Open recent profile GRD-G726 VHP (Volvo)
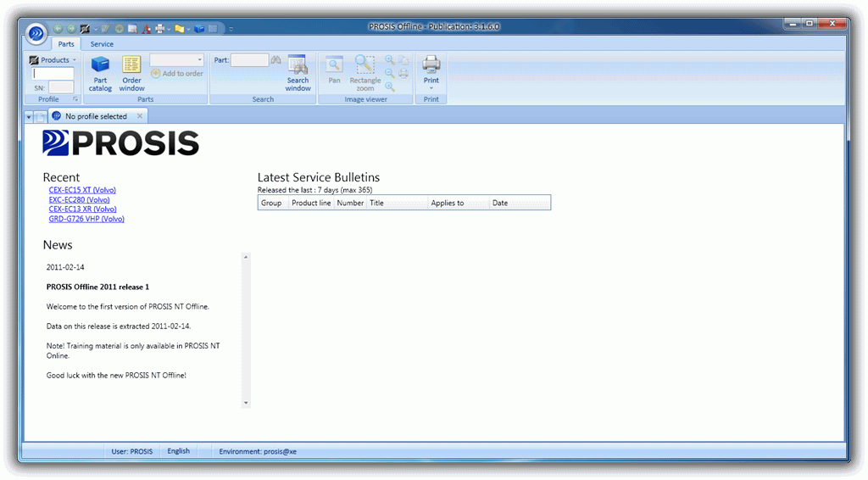This screenshot has height=480, width=868. click(x=86, y=219)
